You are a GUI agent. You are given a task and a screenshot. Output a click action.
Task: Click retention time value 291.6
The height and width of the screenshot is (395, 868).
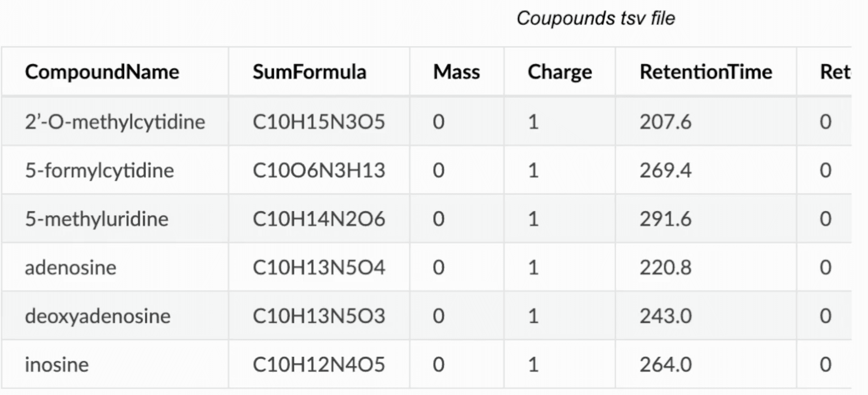(x=665, y=219)
